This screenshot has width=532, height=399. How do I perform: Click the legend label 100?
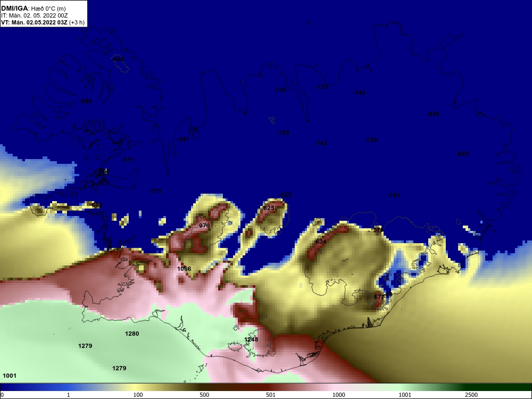click(x=138, y=395)
